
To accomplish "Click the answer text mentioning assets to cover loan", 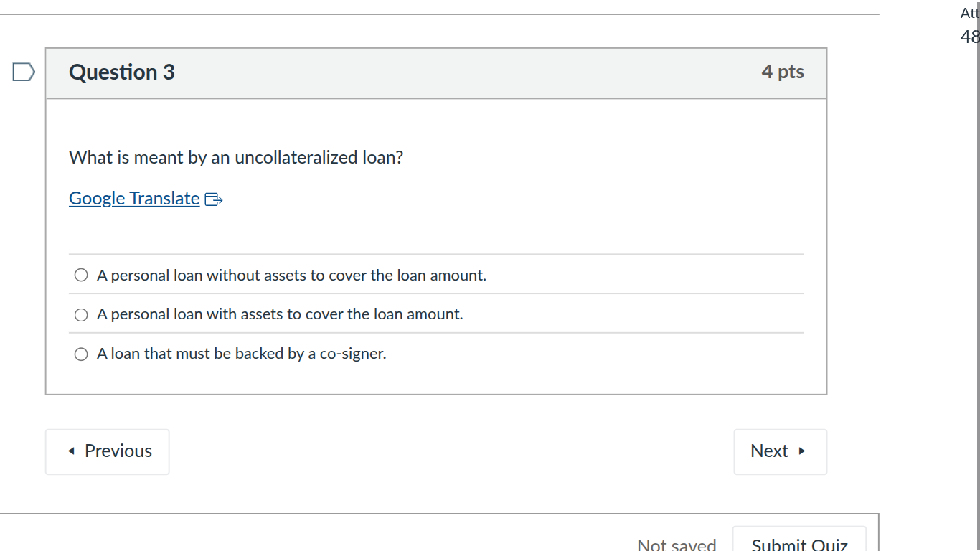I will [x=280, y=314].
